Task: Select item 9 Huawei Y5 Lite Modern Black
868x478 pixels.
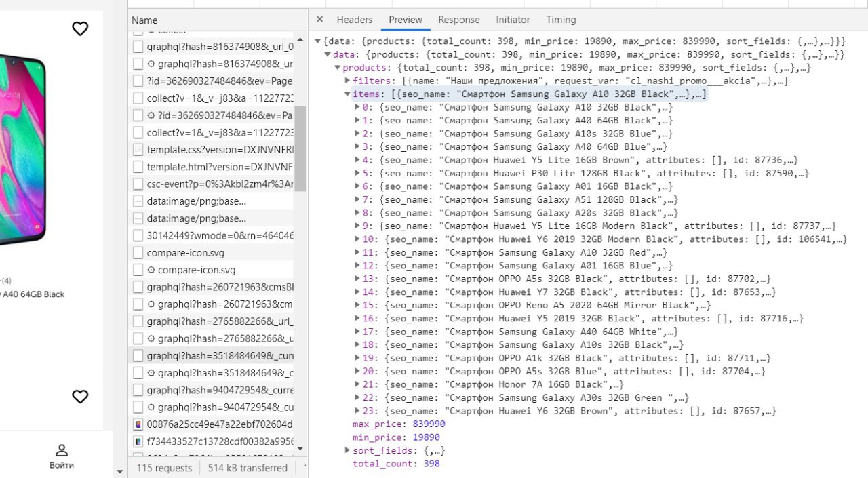Action: coord(599,226)
